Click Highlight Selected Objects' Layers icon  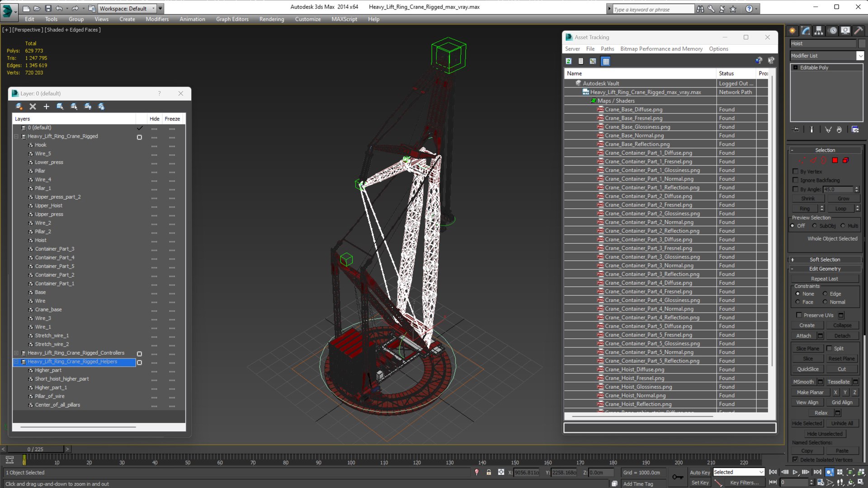click(x=74, y=106)
